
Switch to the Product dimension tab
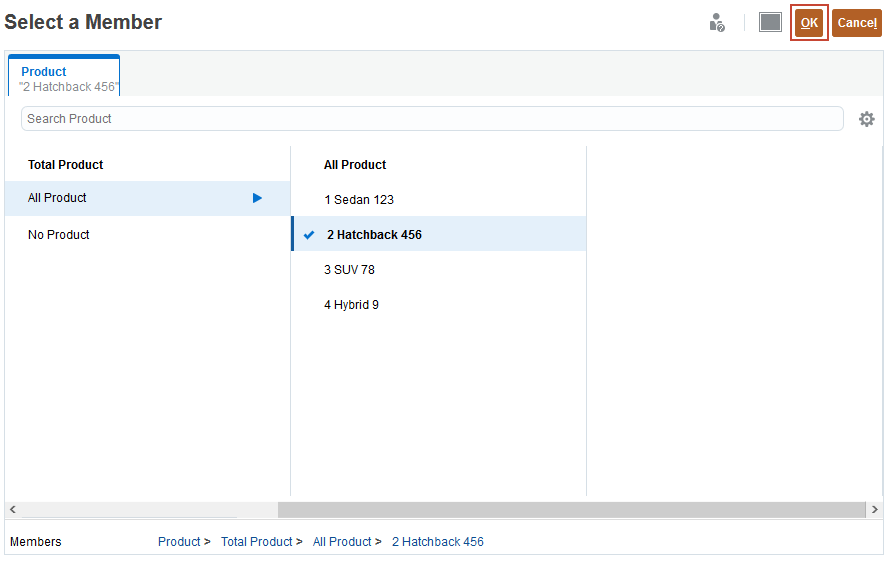click(65, 78)
